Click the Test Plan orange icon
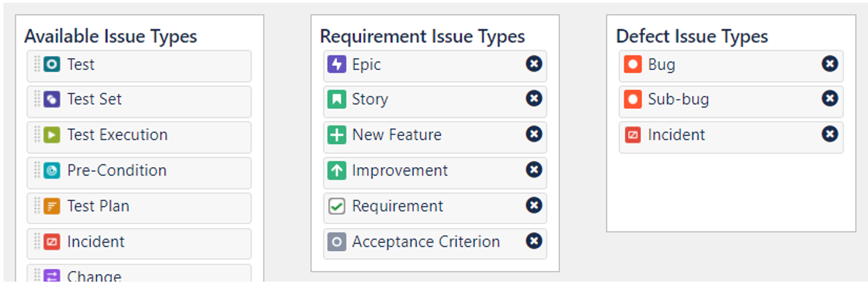The width and height of the screenshot is (868, 283). point(51,207)
